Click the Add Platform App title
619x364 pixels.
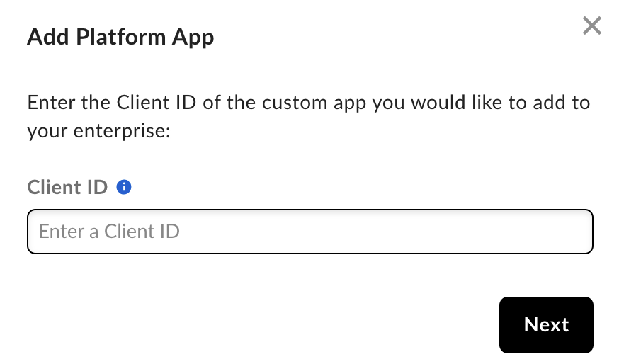(120, 37)
